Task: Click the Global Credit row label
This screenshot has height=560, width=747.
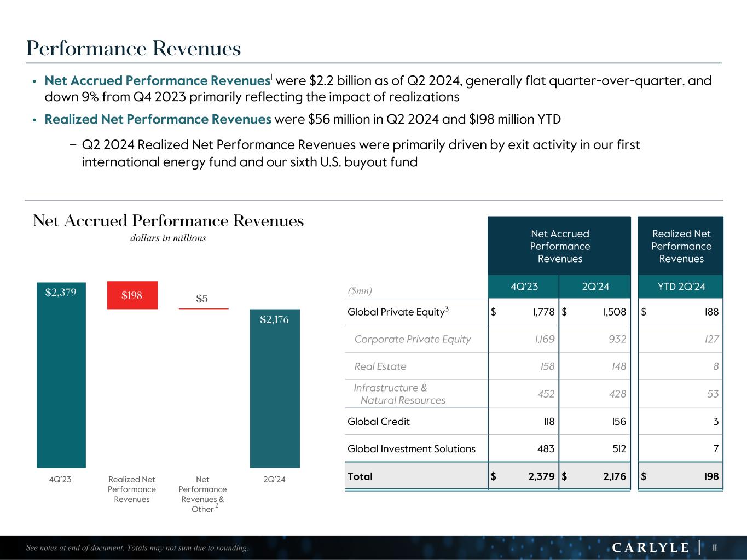Action: click(x=378, y=422)
